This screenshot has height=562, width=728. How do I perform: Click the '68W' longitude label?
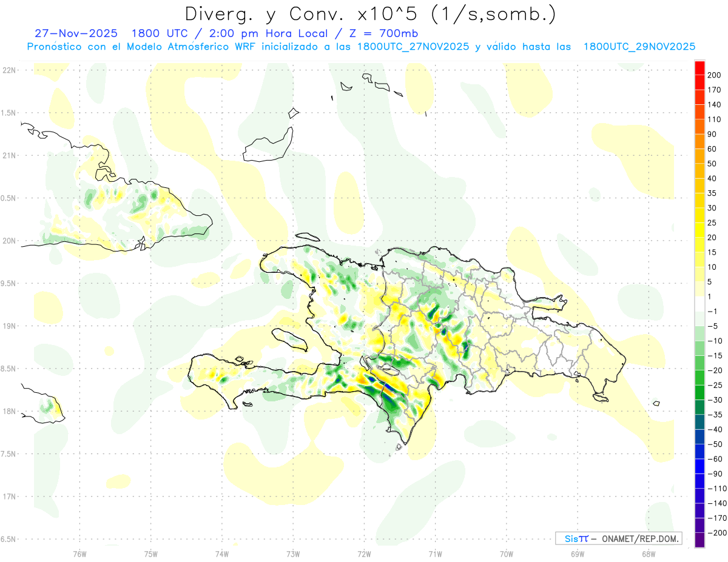(x=648, y=554)
